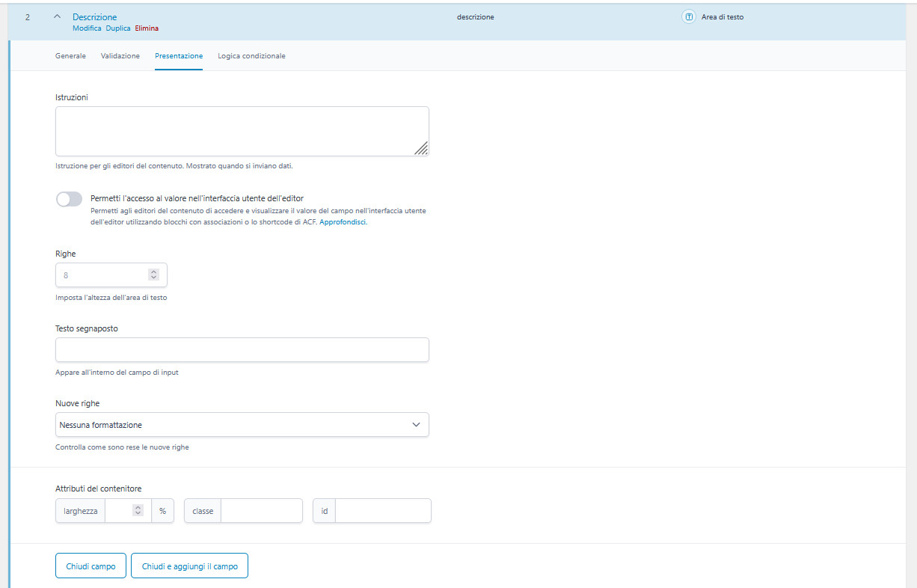
Task: Focus the classe attribute input
Action: (x=262, y=511)
